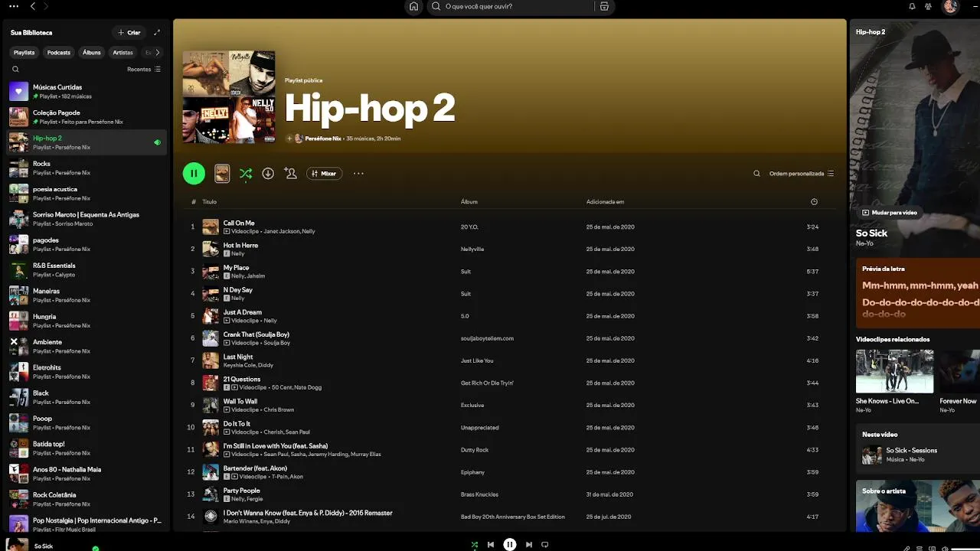
Task: Open the friends activity icon
Action: click(929, 6)
